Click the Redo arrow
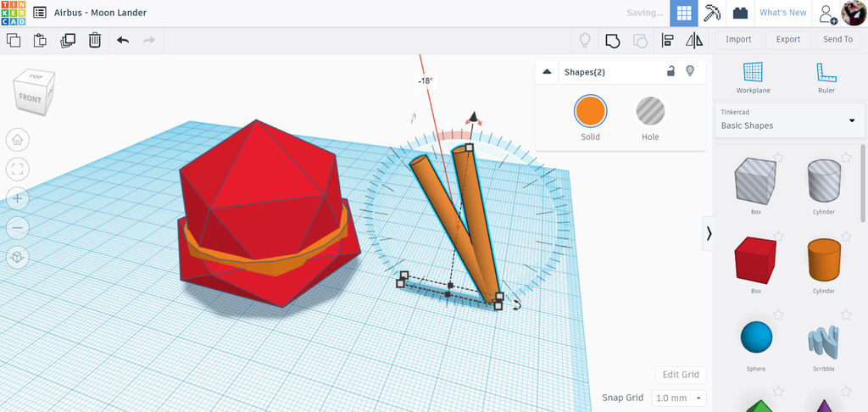Viewport: 868px width, 412px height. coord(149,40)
